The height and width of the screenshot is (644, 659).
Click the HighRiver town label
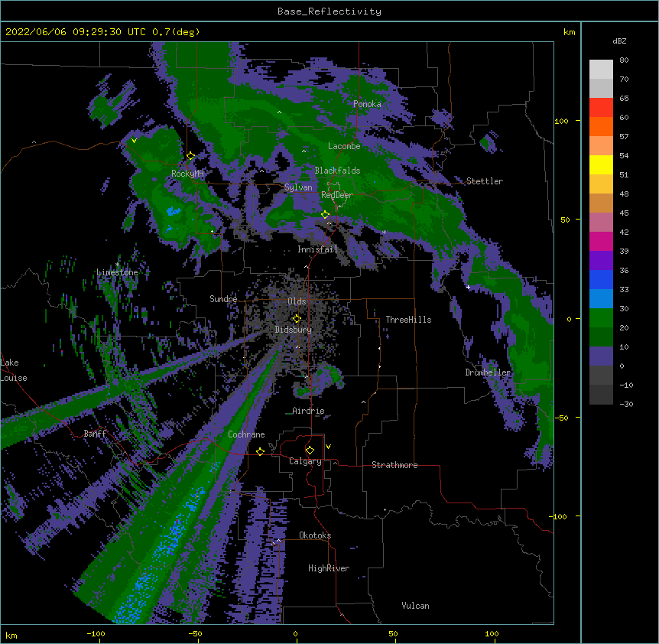point(329,568)
